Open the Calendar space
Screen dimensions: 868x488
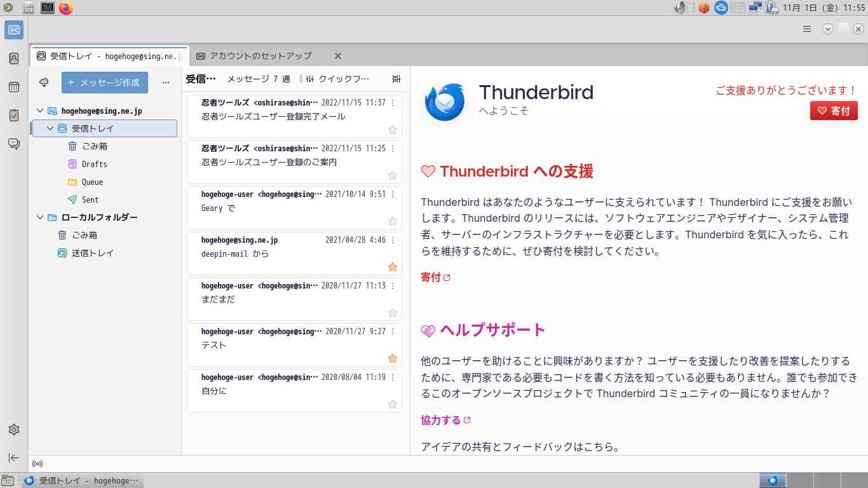click(14, 87)
